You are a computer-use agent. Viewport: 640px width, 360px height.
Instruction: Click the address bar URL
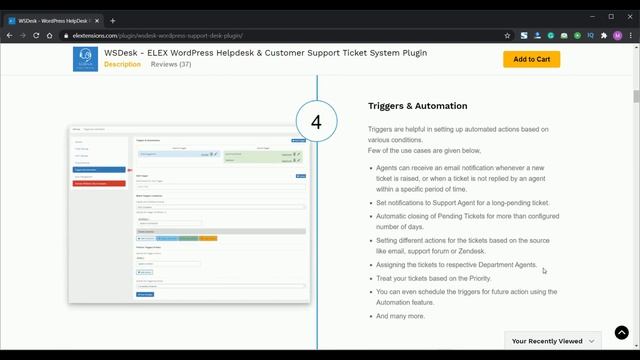pos(158,36)
